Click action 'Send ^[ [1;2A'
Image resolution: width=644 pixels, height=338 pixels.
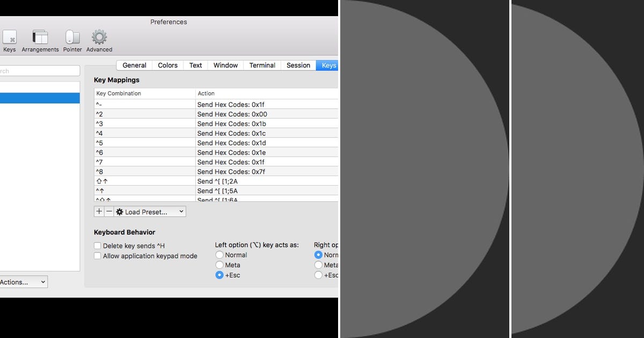point(217,181)
